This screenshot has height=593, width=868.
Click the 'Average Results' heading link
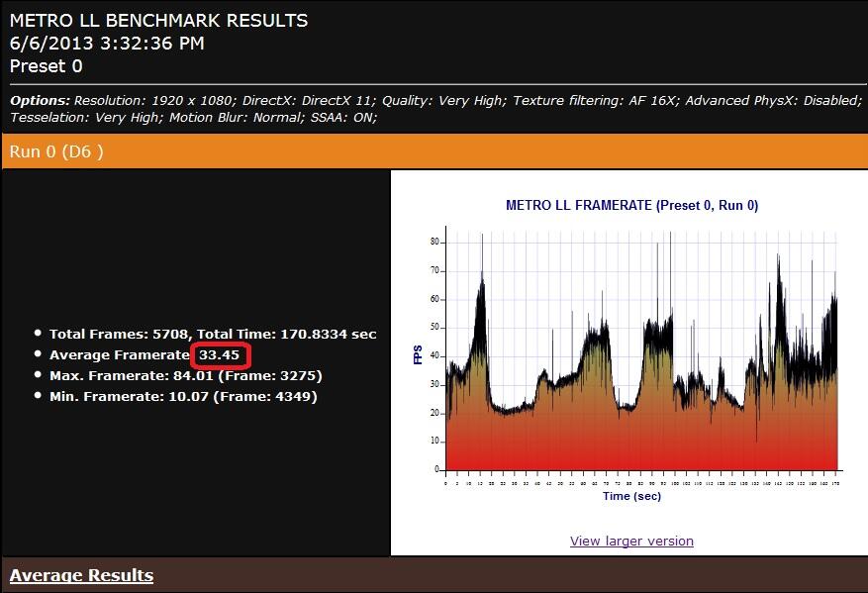(81, 575)
